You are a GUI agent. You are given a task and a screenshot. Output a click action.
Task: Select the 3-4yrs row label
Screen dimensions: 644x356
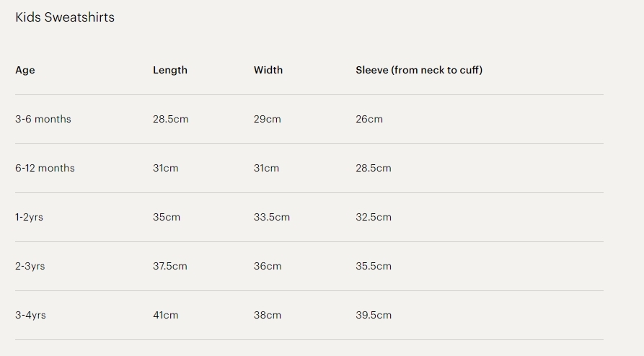point(30,315)
